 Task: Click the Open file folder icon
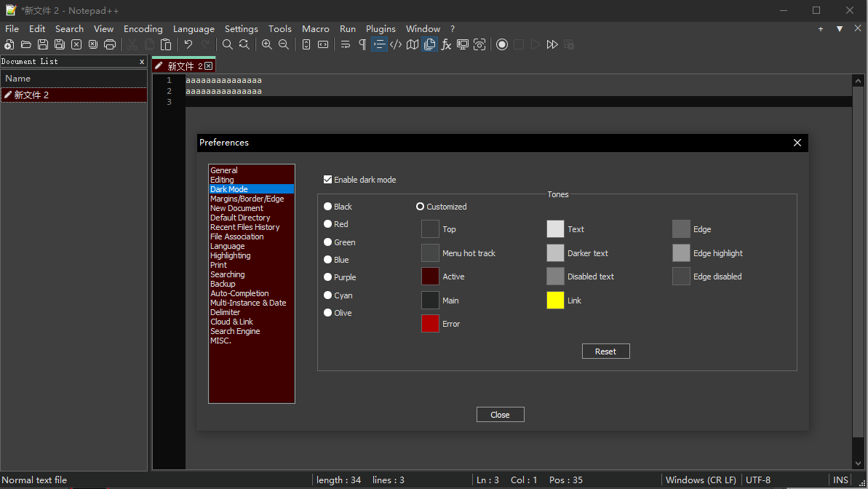point(26,45)
